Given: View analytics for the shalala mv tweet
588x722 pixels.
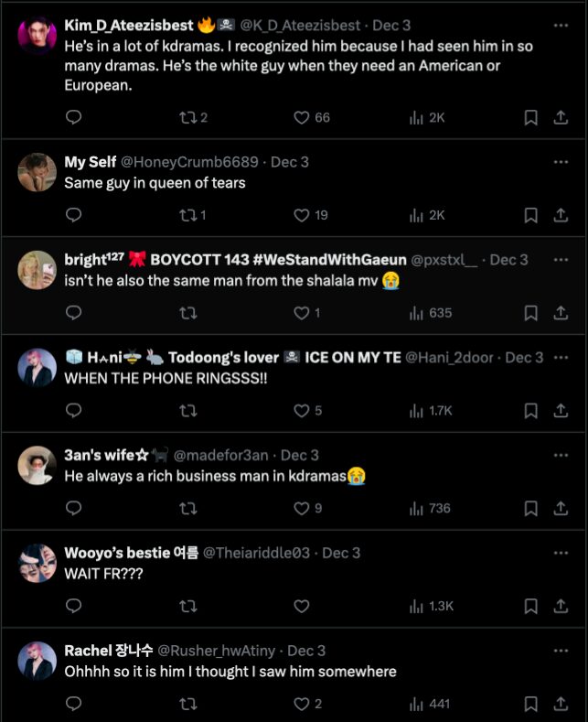Looking at the screenshot, I should click(x=431, y=313).
